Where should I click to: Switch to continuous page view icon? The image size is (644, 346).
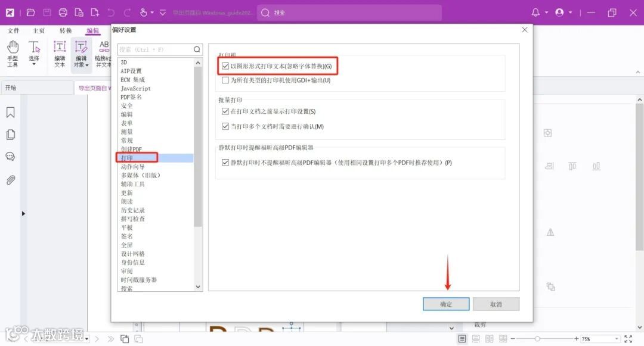tap(476, 339)
